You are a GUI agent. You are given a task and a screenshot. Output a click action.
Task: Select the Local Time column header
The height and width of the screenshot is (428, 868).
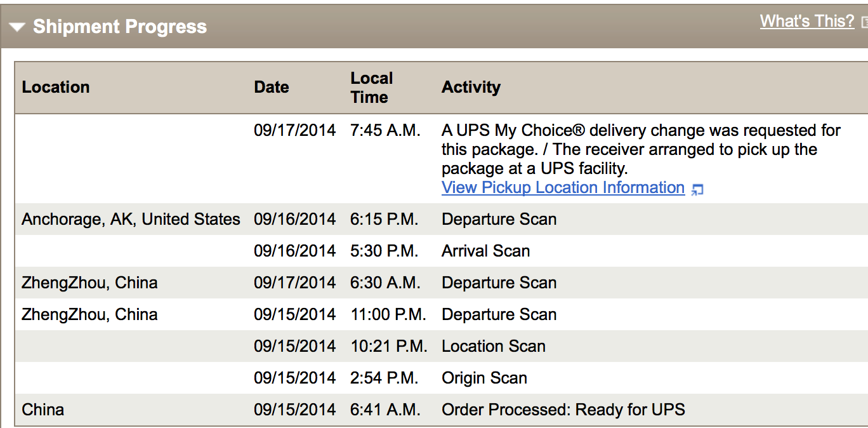tap(372, 88)
